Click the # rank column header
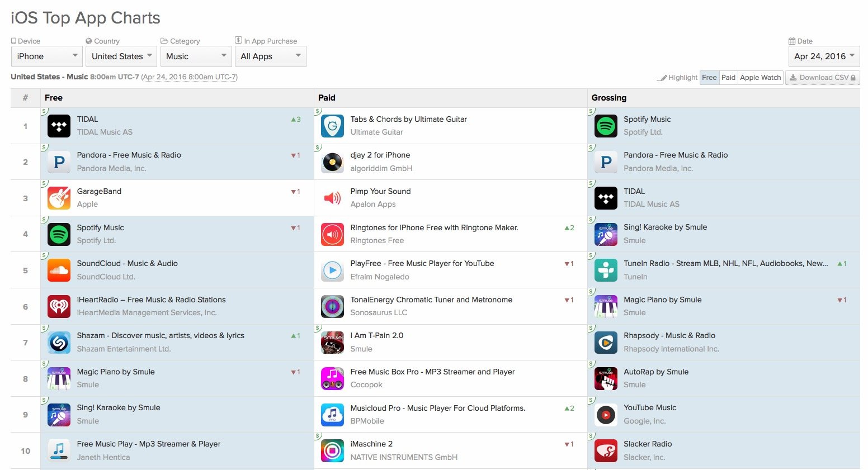 click(25, 98)
